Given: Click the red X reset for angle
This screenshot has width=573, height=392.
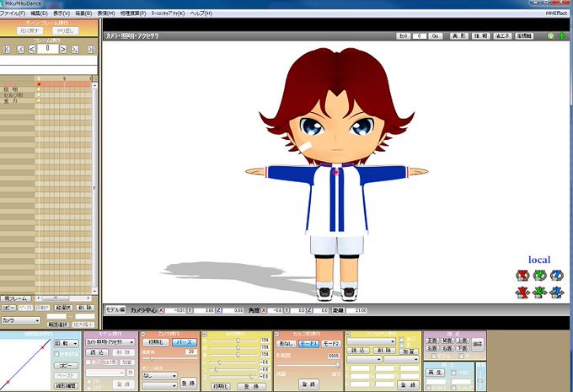Looking at the screenshot, I should 264,310.
